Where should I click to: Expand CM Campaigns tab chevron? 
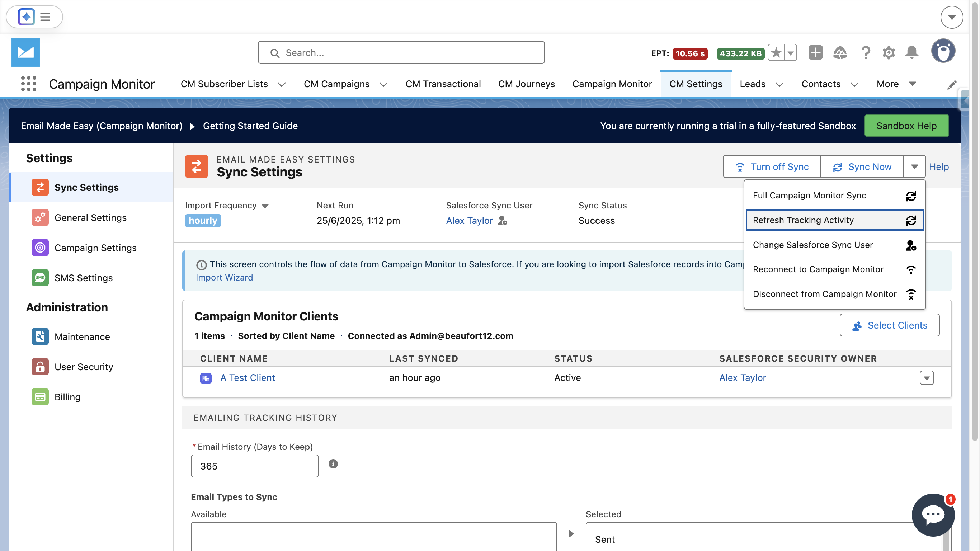click(383, 84)
